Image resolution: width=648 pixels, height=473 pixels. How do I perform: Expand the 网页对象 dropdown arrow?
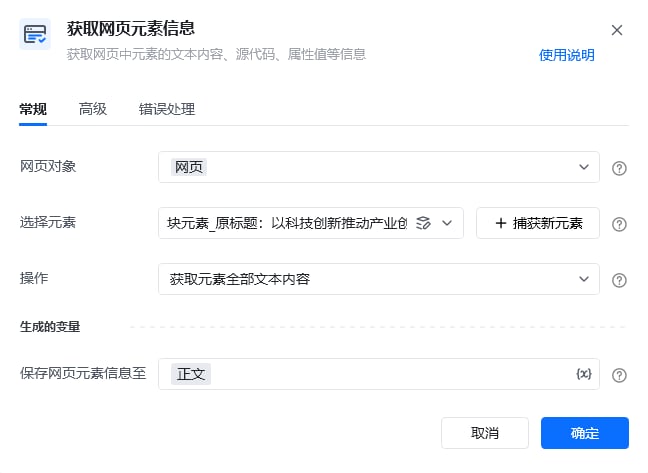[584, 167]
